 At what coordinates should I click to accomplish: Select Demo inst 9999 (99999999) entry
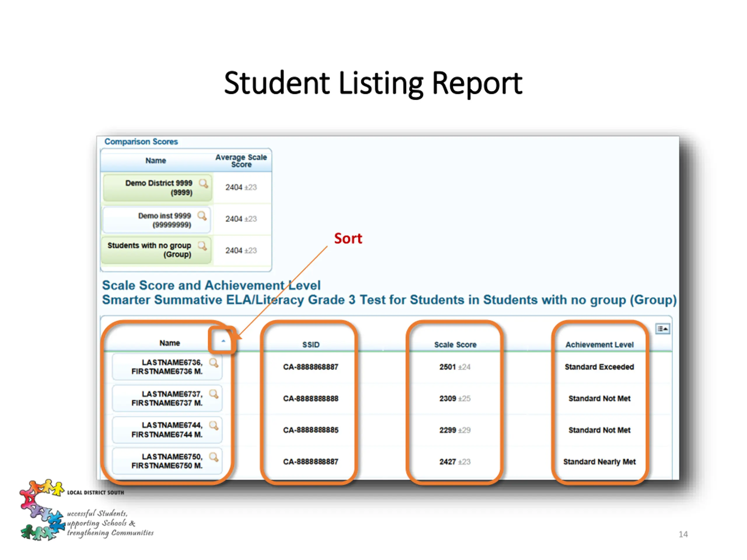pyautogui.click(x=157, y=220)
